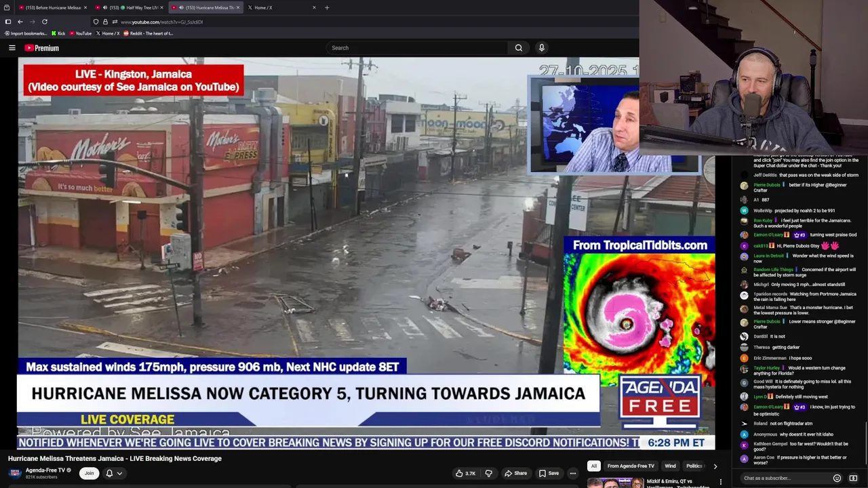Select the All filter chip
This screenshot has height=488, width=868.
[594, 466]
